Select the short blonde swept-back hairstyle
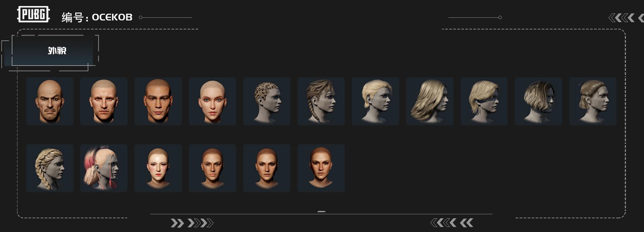This screenshot has height=232, width=644. pos(375,101)
